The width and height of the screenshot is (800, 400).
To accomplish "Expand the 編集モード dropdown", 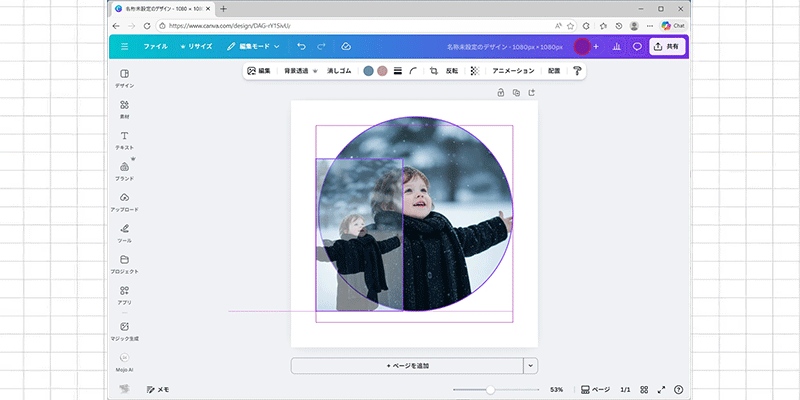I will tap(253, 46).
